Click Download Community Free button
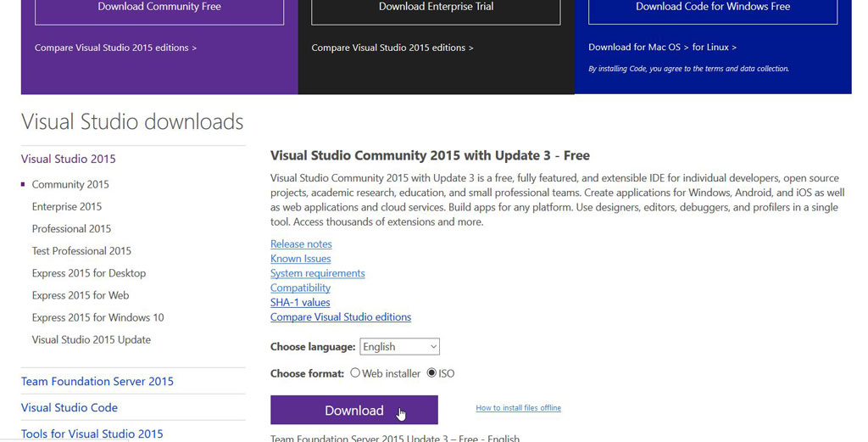This screenshot has width=868, height=442. pos(159,10)
